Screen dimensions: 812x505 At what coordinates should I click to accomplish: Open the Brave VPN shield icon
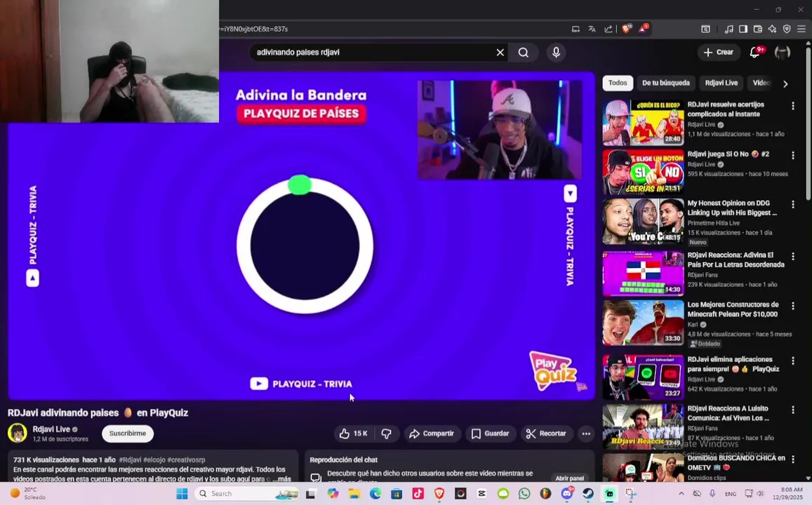787,29
